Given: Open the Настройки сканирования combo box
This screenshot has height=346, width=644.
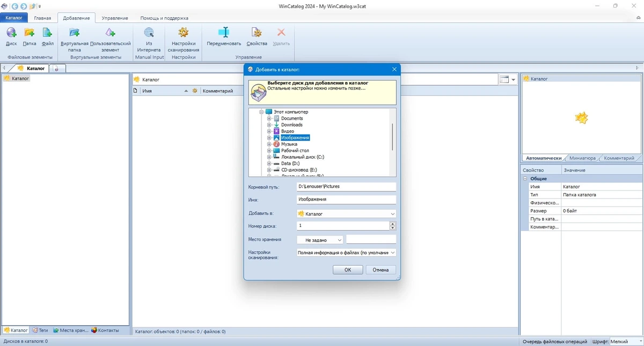Looking at the screenshot, I should [x=347, y=252].
